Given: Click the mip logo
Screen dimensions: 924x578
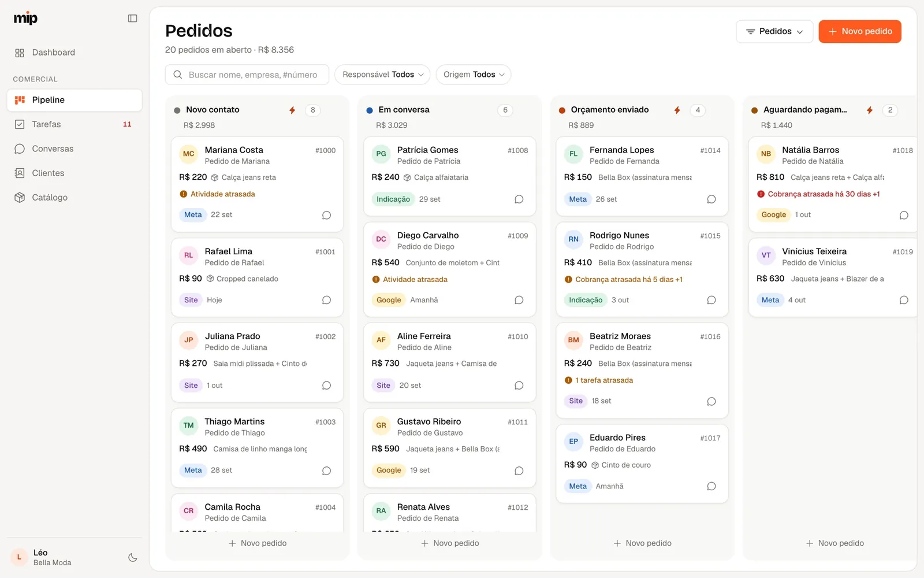Looking at the screenshot, I should 25,18.
